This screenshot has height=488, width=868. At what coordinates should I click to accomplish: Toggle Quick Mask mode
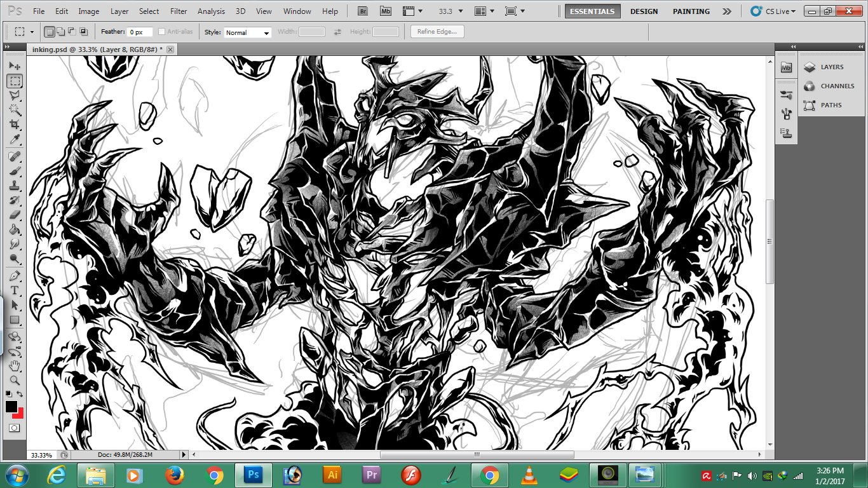point(14,428)
